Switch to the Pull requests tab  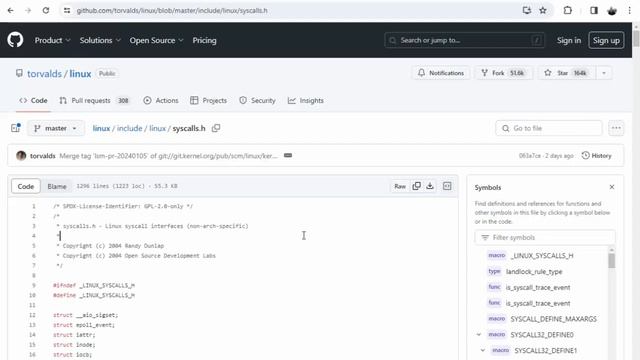pyautogui.click(x=94, y=100)
